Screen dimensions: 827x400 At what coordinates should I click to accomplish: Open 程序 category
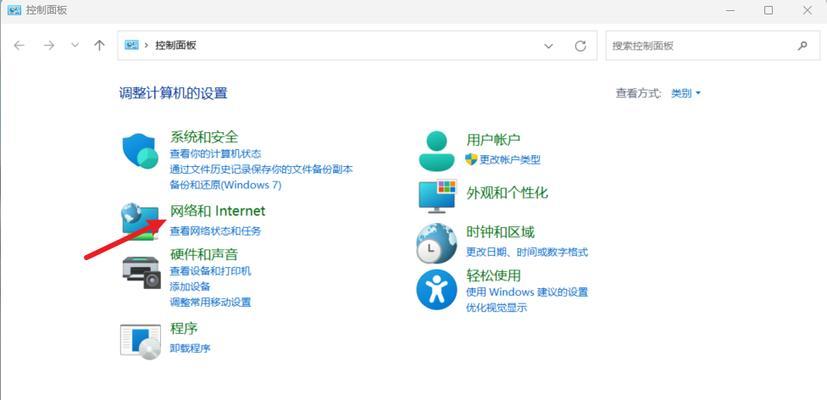pos(184,329)
